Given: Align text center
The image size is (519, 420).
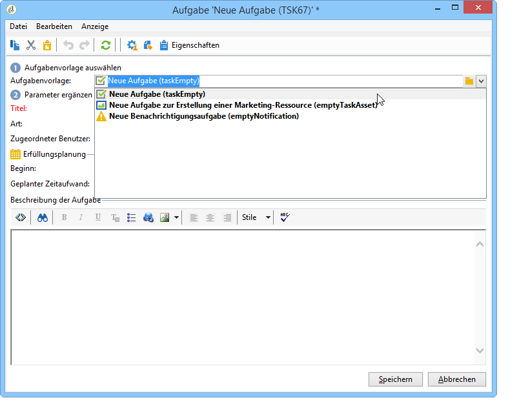Looking at the screenshot, I should click(x=210, y=217).
